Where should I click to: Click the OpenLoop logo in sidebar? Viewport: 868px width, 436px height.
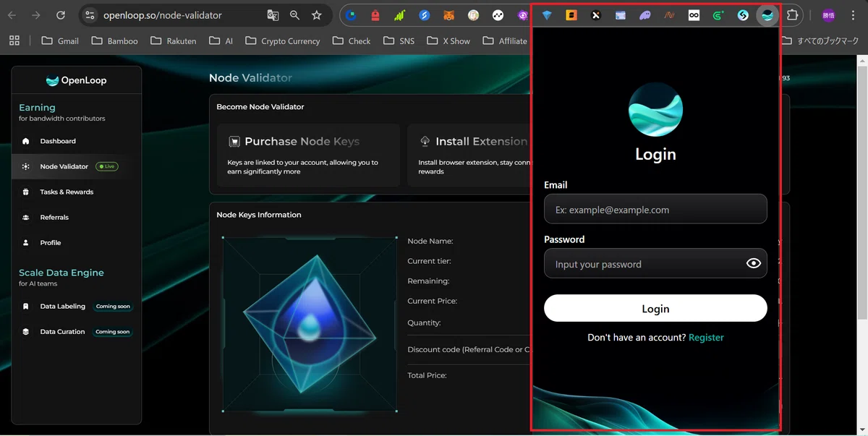point(76,81)
